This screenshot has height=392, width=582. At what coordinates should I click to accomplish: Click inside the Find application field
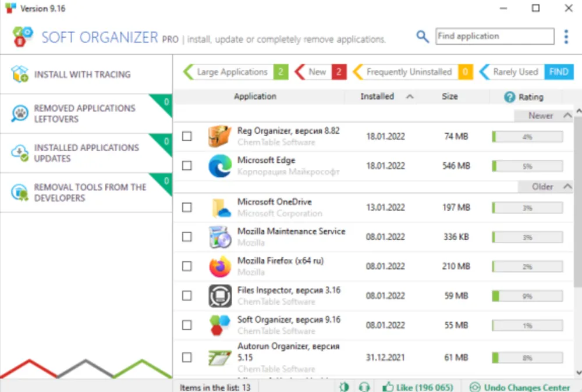(494, 36)
